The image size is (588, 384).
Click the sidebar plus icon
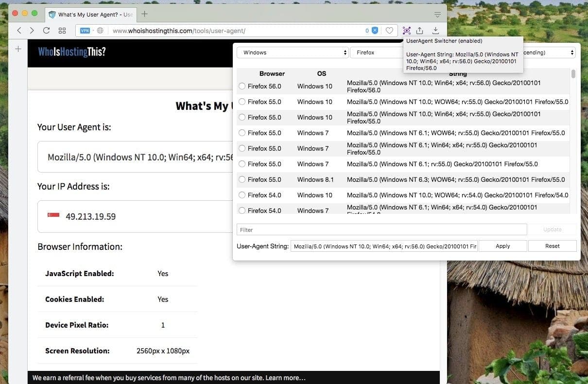pos(18,49)
